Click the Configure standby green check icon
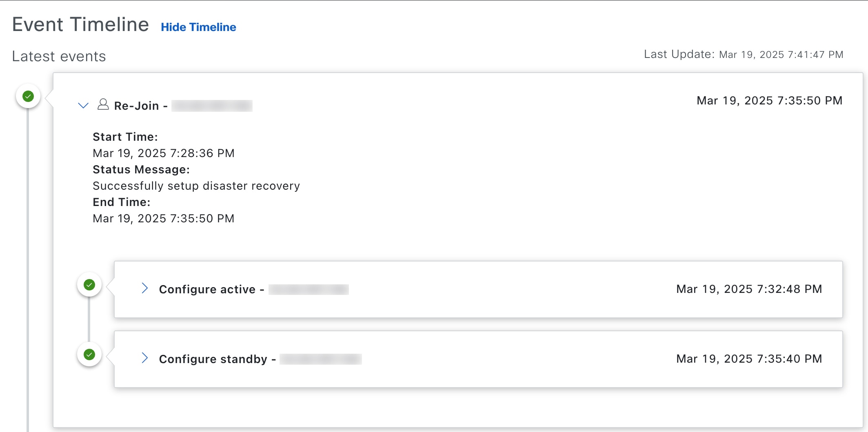This screenshot has height=432, width=868. pos(89,354)
